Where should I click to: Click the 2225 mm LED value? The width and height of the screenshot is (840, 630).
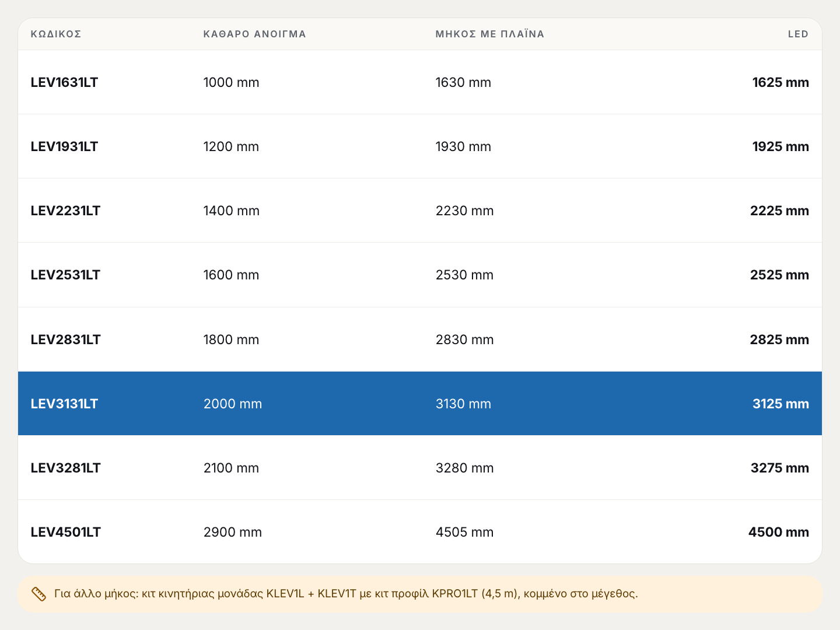779,211
